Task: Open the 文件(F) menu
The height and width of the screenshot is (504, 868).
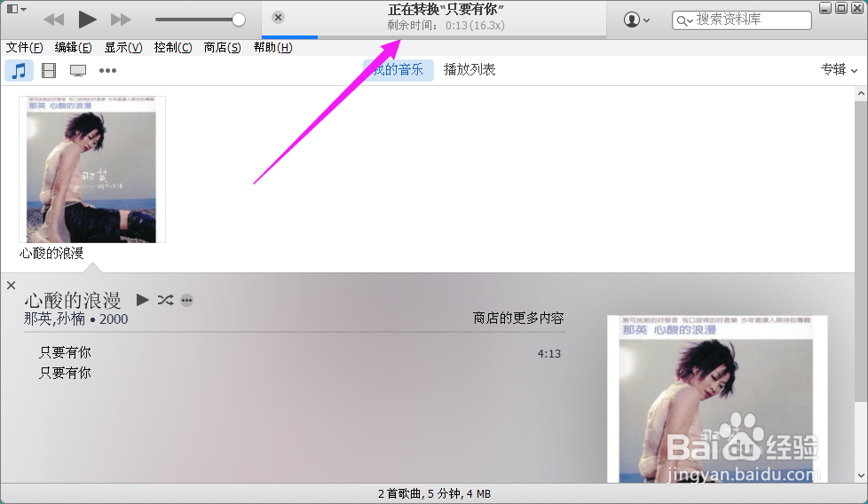Action: coord(24,48)
